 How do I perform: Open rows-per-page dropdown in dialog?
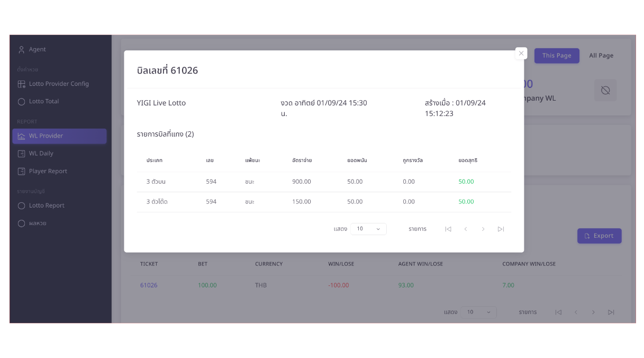click(368, 229)
